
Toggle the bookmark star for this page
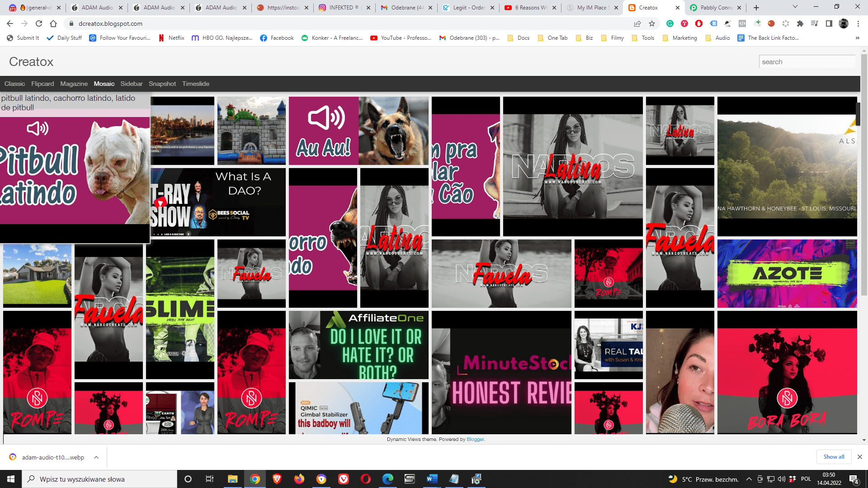652,23
